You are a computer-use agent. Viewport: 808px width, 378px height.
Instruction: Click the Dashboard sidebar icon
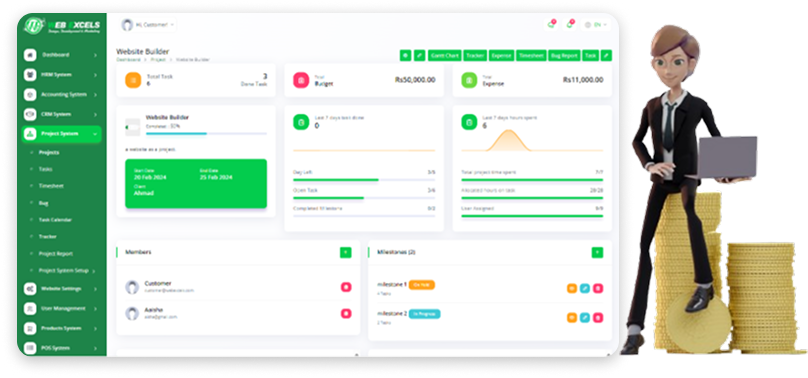pos(30,55)
